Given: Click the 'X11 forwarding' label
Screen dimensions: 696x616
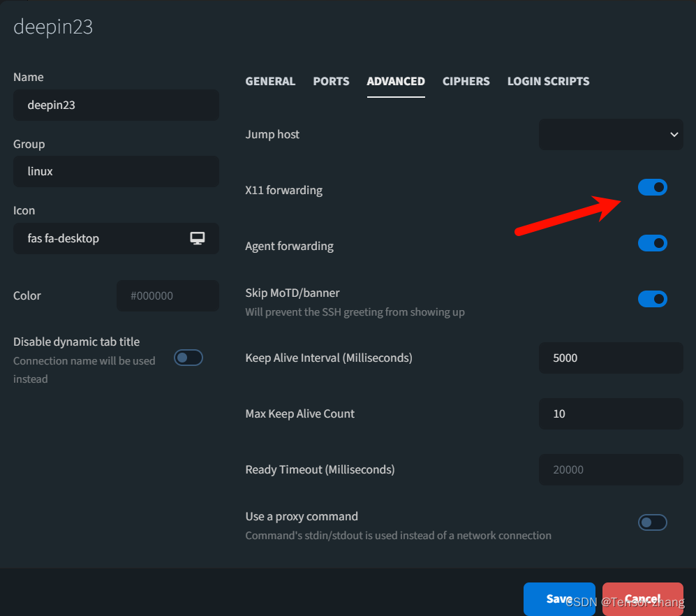Looking at the screenshot, I should click(x=284, y=190).
